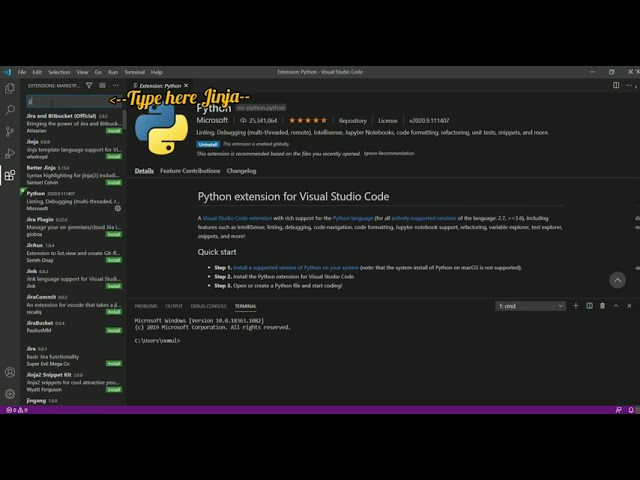Switch to the Problems panel tab
The image size is (640, 480).
pyautogui.click(x=146, y=306)
